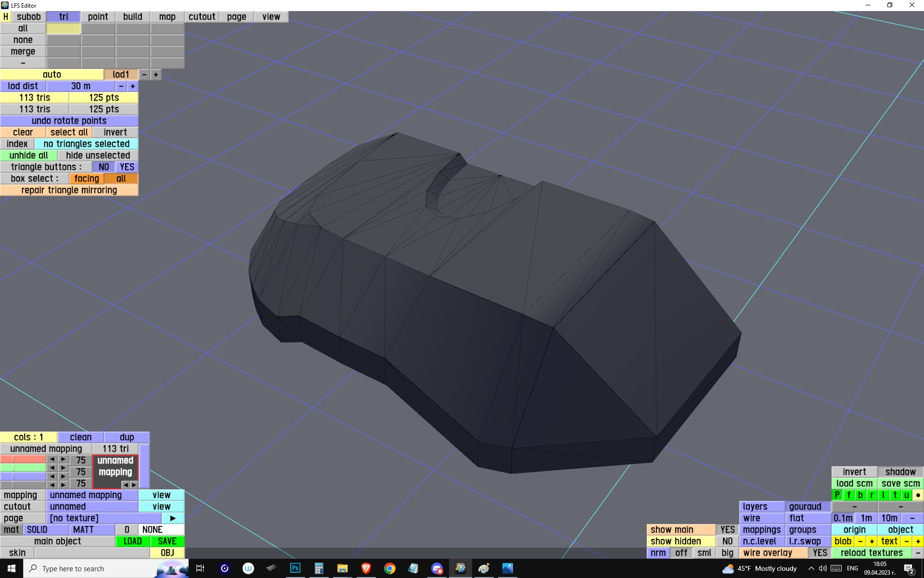Open the build tab

tap(132, 17)
